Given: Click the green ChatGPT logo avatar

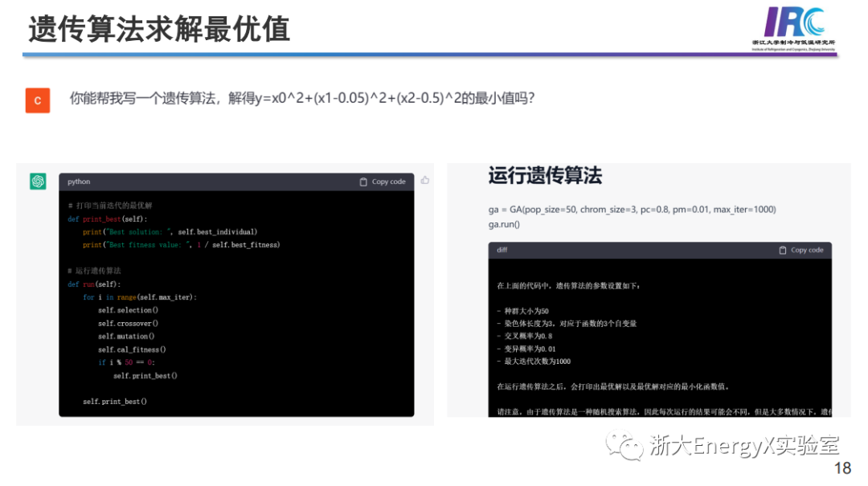Looking at the screenshot, I should 38,182.
